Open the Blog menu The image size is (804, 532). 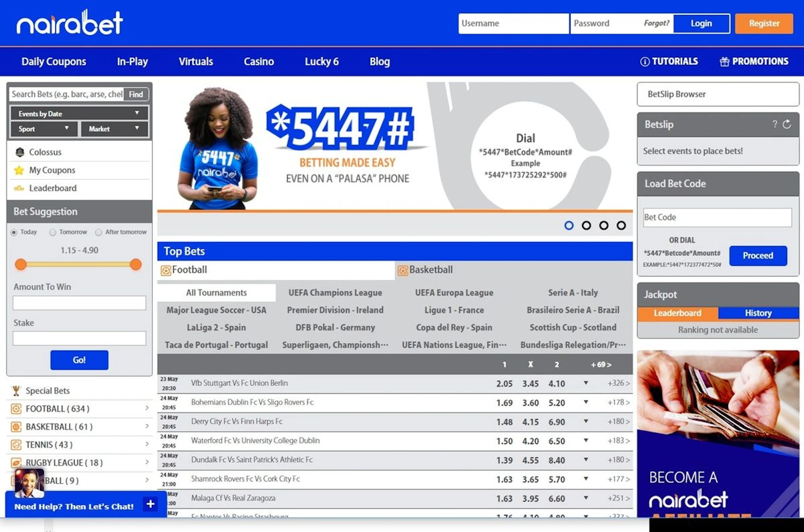point(380,61)
